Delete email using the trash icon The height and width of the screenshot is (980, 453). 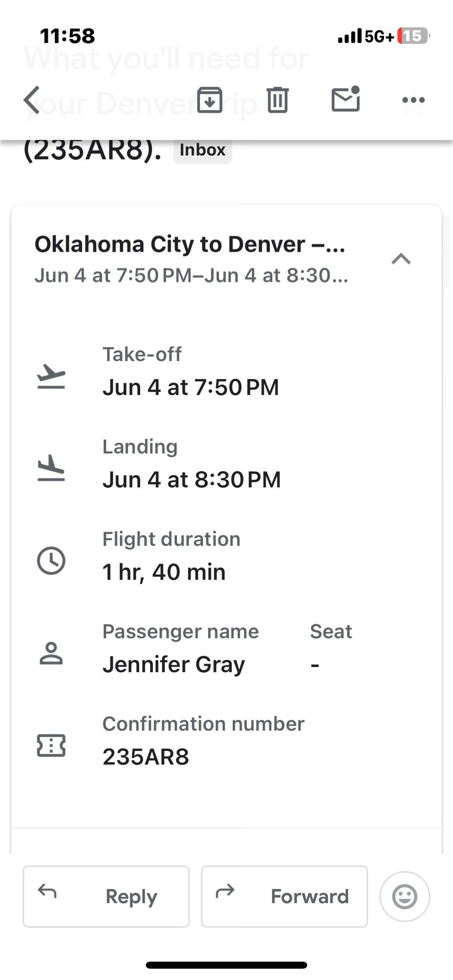point(277,100)
